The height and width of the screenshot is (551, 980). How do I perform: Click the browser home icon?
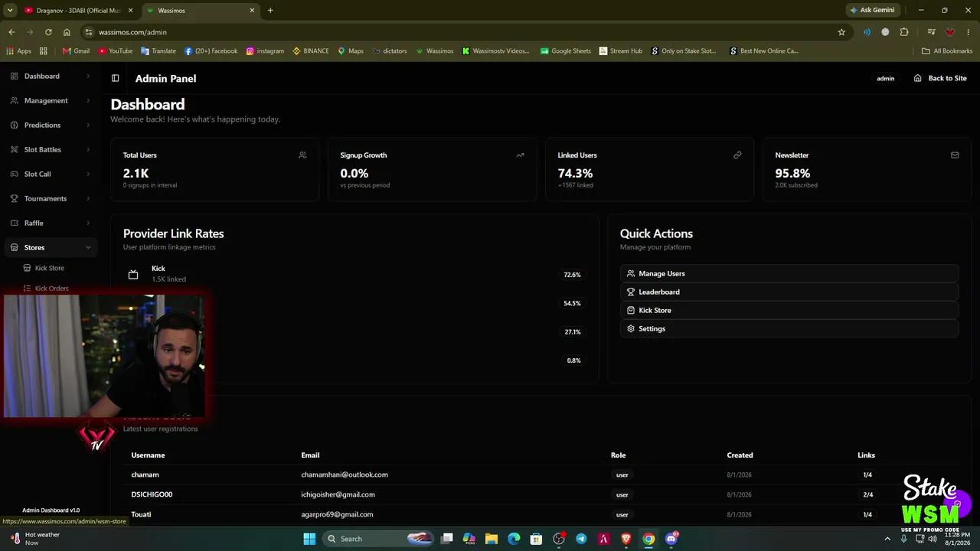click(x=67, y=32)
